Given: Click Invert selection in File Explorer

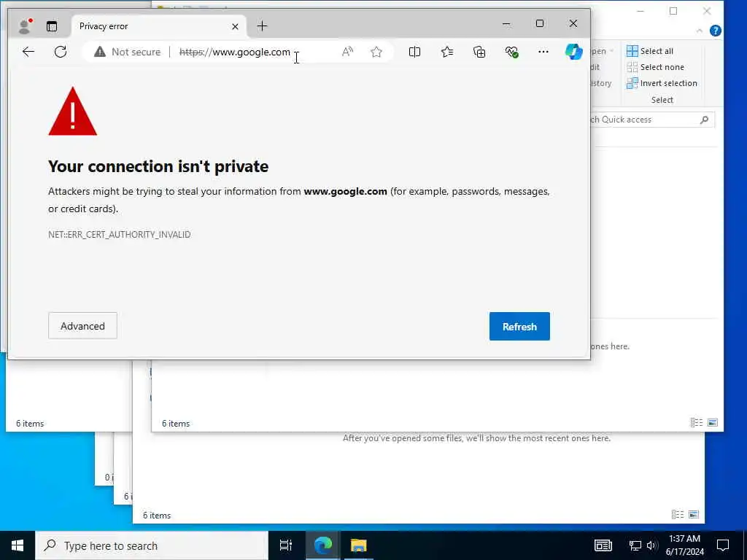Looking at the screenshot, I should coord(662,83).
